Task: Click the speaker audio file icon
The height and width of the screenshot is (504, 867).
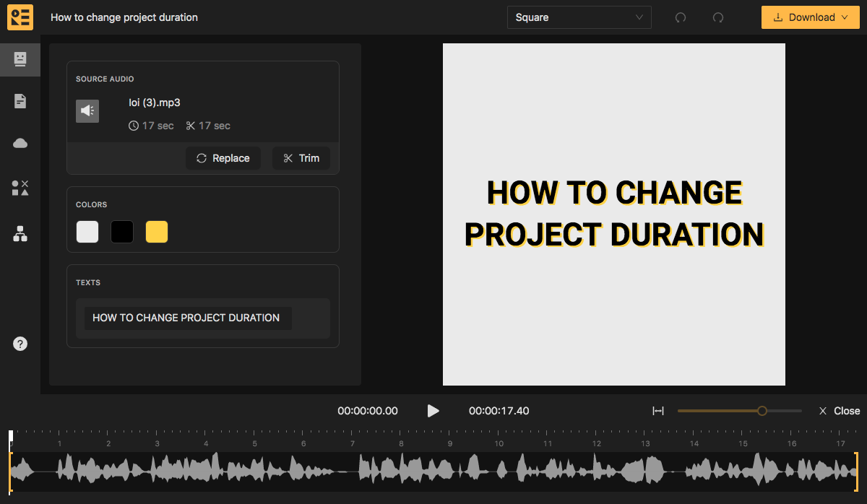Action: pyautogui.click(x=87, y=110)
